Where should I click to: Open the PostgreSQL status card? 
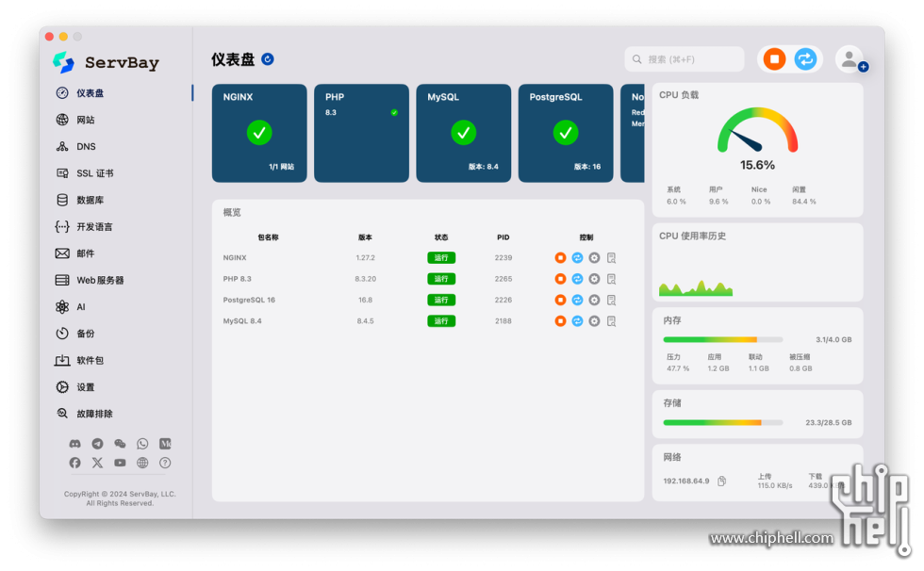566,133
